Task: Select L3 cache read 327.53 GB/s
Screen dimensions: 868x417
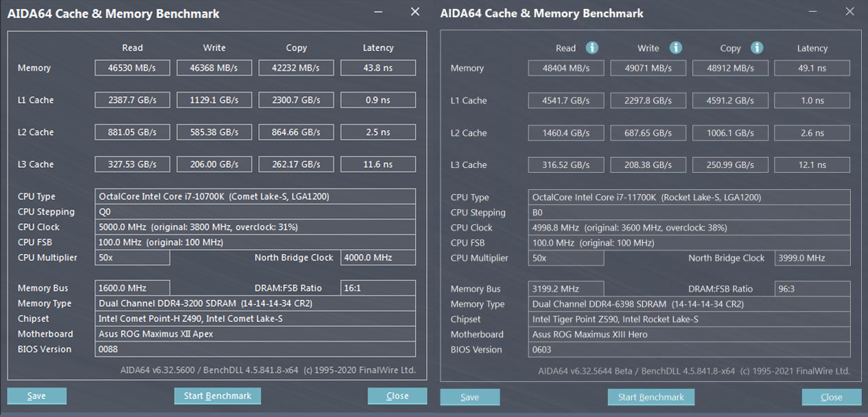Action: pos(132,164)
